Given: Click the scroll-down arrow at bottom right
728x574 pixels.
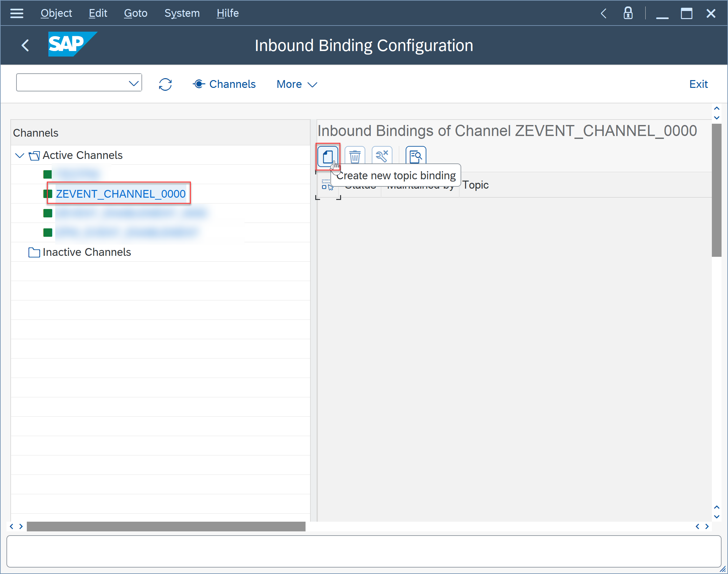Looking at the screenshot, I should [716, 517].
